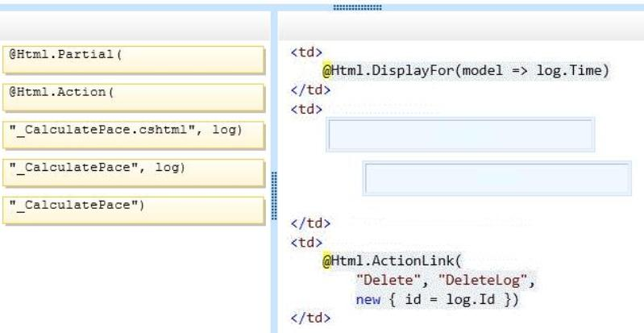Click the vertical splitter grip between panes

[x=274, y=196]
